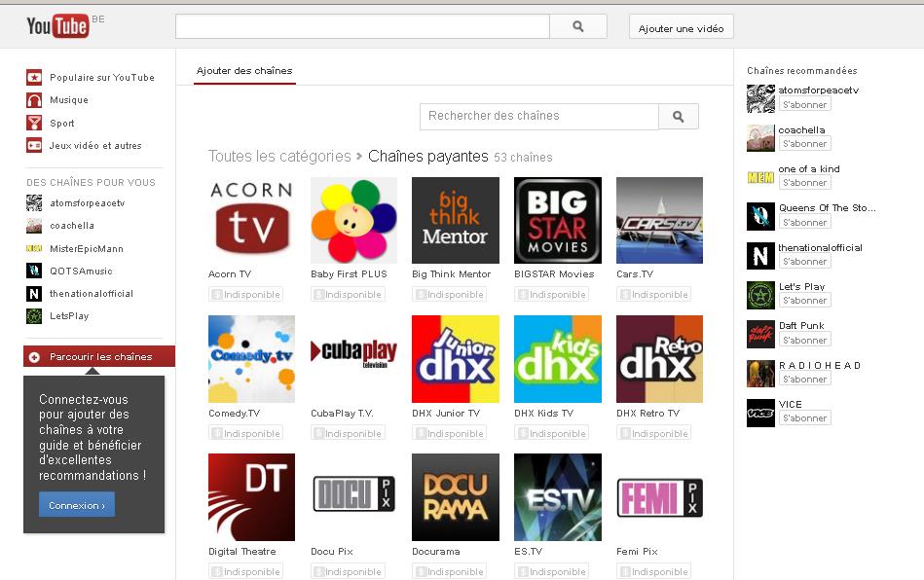Open the Comedy.TV thumbnail
The width and height of the screenshot is (924, 580).
pos(251,359)
